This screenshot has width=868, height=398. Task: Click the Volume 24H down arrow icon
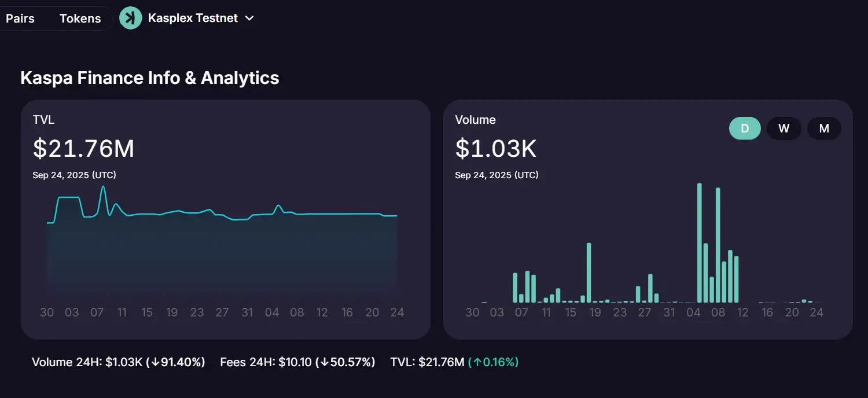(x=153, y=363)
